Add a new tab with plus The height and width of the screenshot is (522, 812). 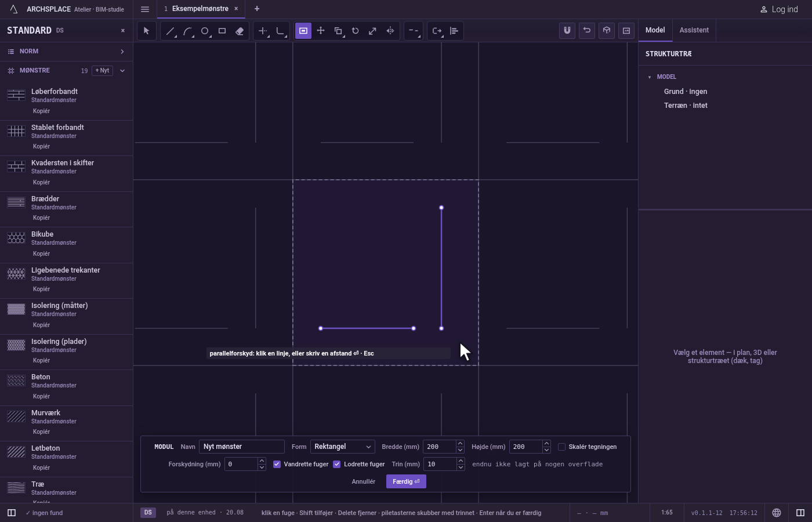coord(257,9)
